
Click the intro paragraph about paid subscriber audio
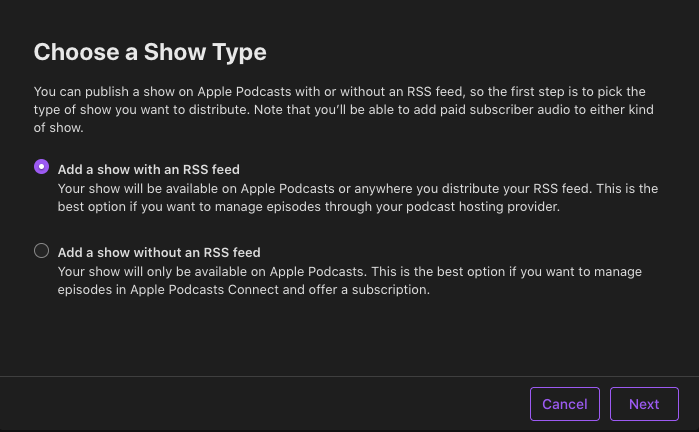[x=344, y=110]
